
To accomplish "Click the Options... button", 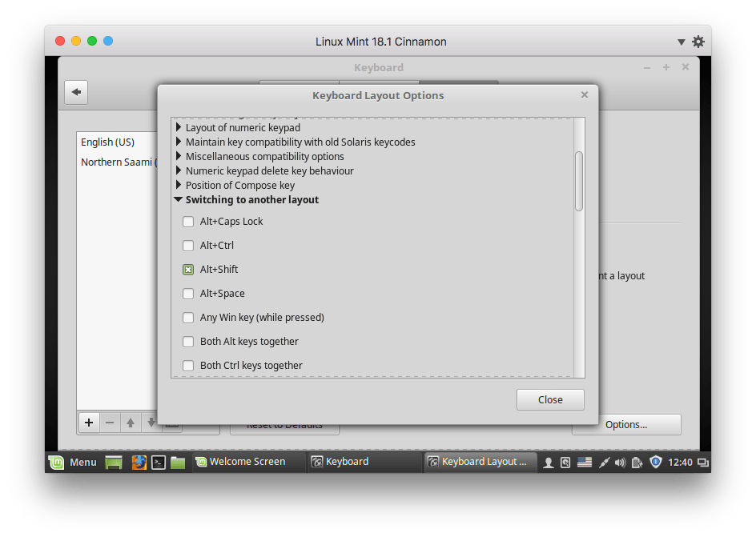I will (626, 425).
